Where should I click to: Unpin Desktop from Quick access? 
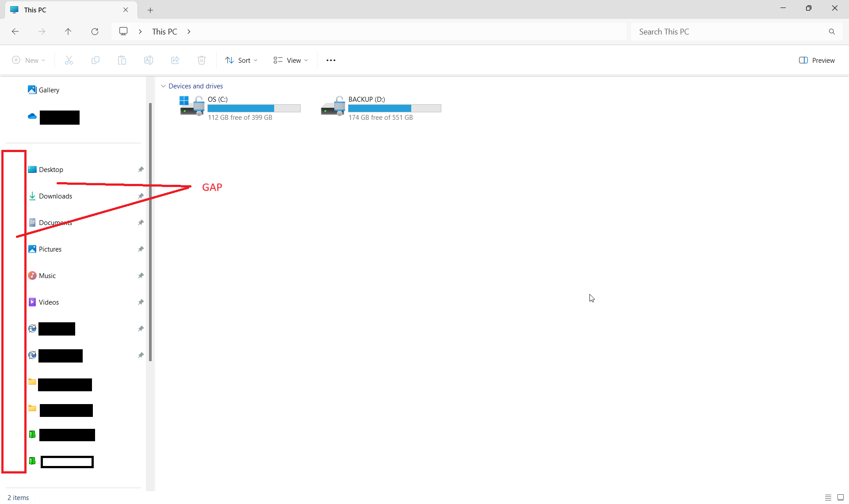(x=141, y=170)
